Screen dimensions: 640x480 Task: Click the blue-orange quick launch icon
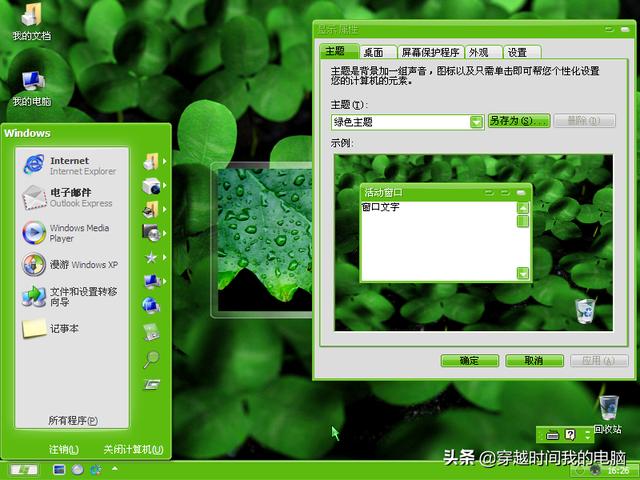(x=96, y=470)
